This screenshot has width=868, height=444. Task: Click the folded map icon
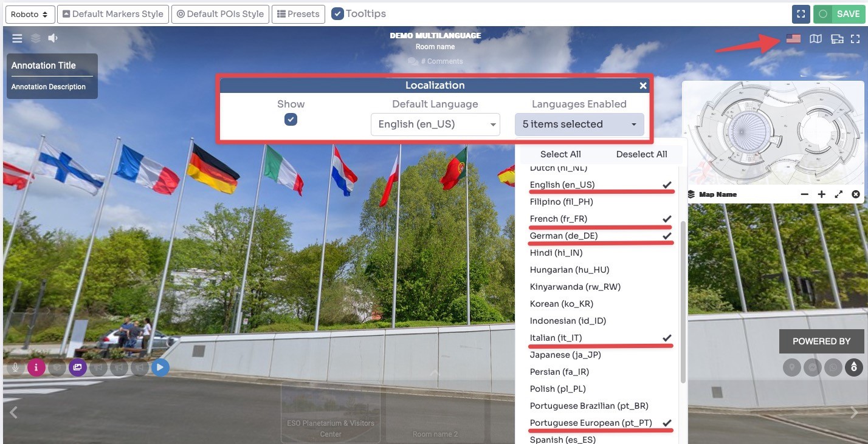(816, 39)
